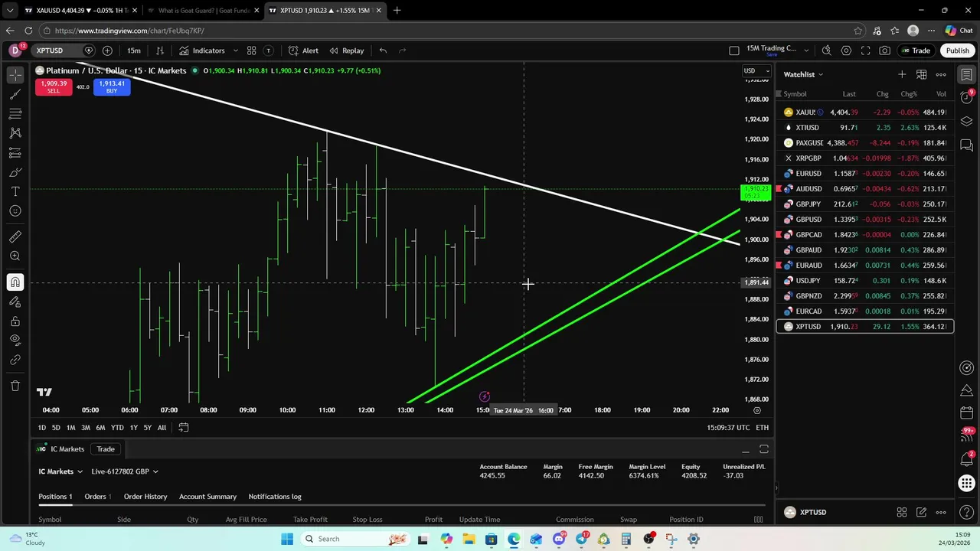
Task: Click the Windows Start button
Action: tap(287, 539)
